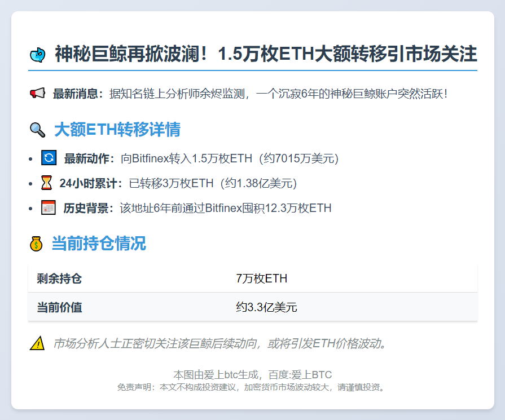Click the headline mentioning 1.5万枚ETH转移
The image size is (505, 420).
[x=265, y=54]
